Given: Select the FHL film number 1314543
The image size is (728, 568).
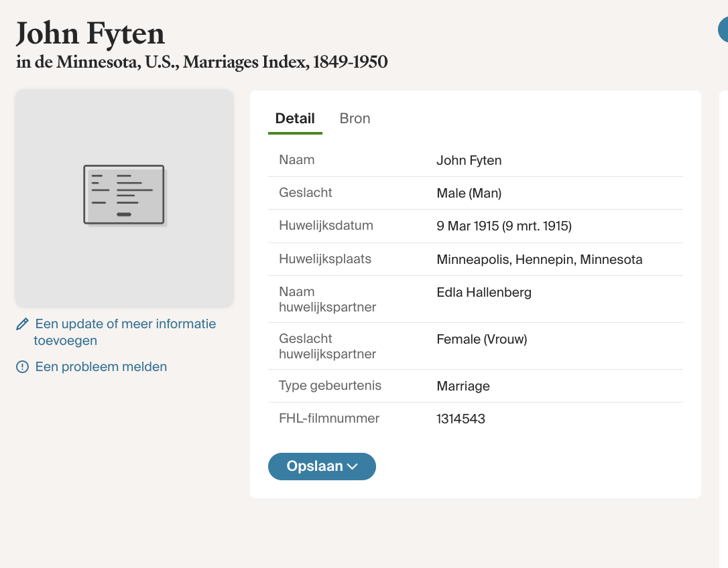Looking at the screenshot, I should pos(461,419).
